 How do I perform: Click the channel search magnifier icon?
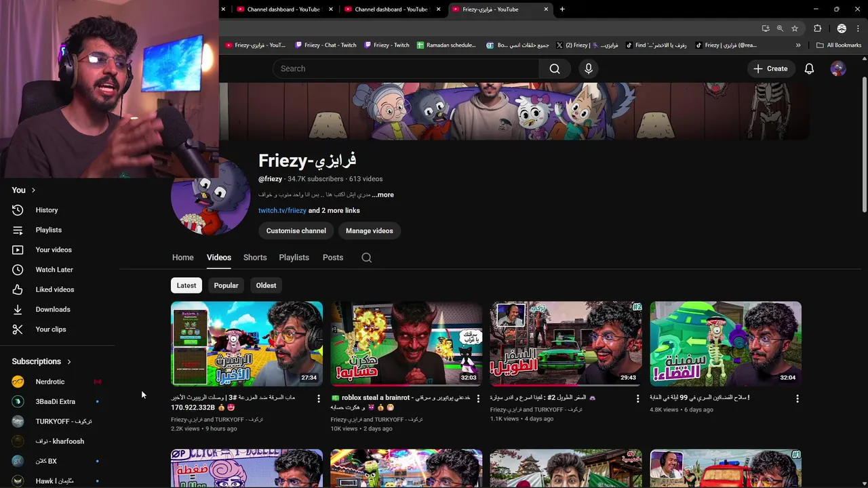367,258
